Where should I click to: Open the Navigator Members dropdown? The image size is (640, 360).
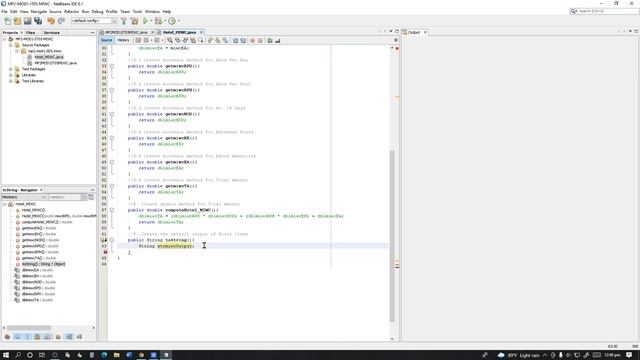coord(24,197)
